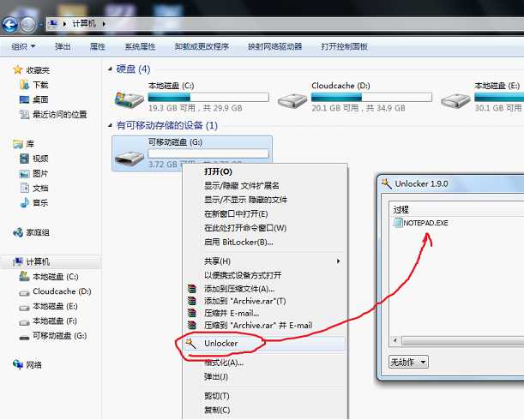Open the 音乐 library in sidebar
524x420 pixels.
[33, 203]
